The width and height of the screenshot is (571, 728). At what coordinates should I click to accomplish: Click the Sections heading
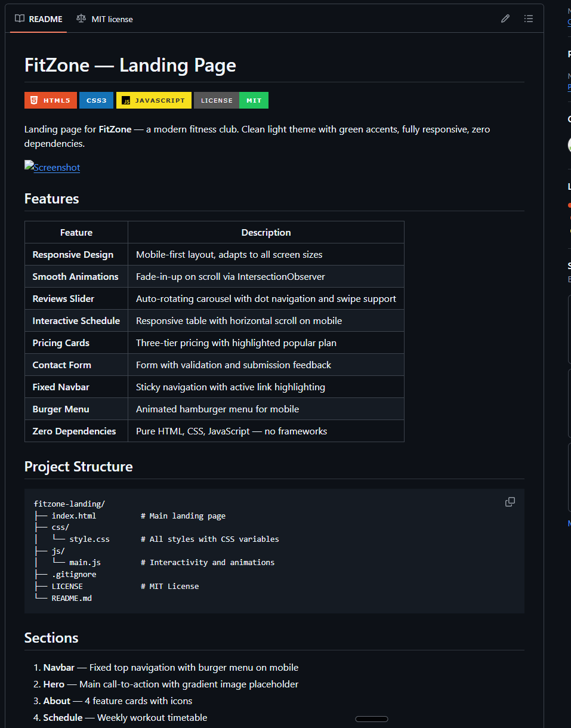point(51,638)
